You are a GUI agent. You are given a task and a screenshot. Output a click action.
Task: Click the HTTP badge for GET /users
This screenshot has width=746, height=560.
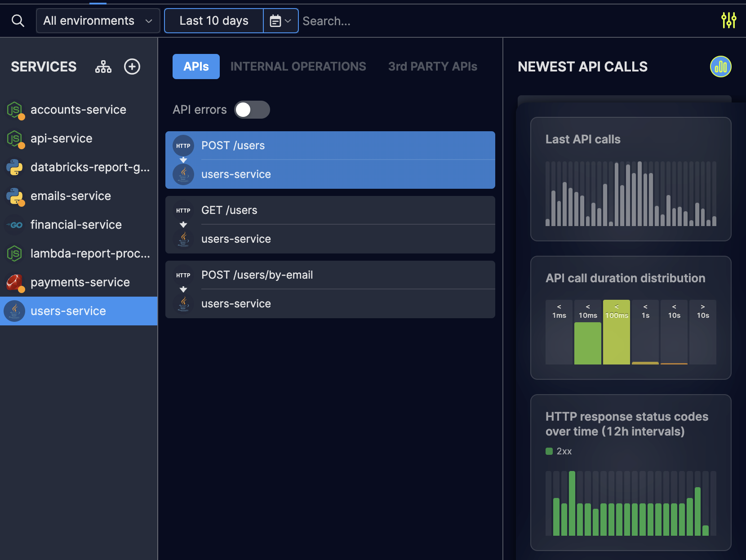coord(183,210)
